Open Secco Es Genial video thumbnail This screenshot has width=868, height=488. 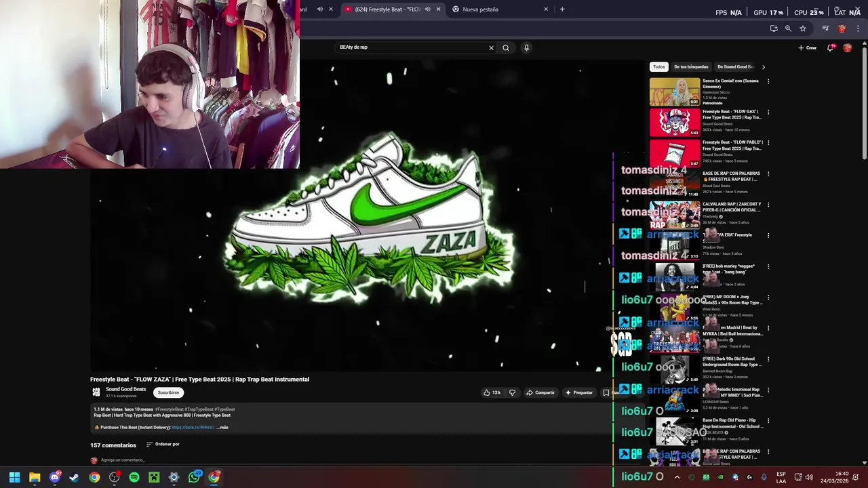point(675,92)
